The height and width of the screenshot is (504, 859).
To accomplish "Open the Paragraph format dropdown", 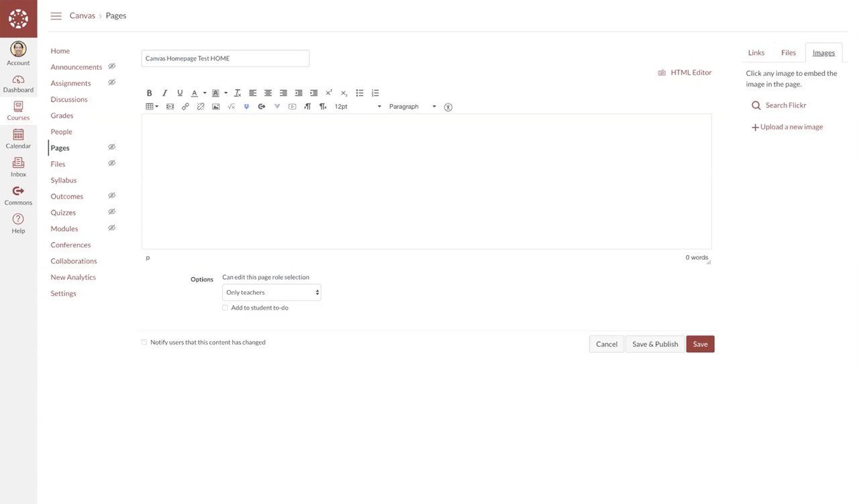I will 412,107.
